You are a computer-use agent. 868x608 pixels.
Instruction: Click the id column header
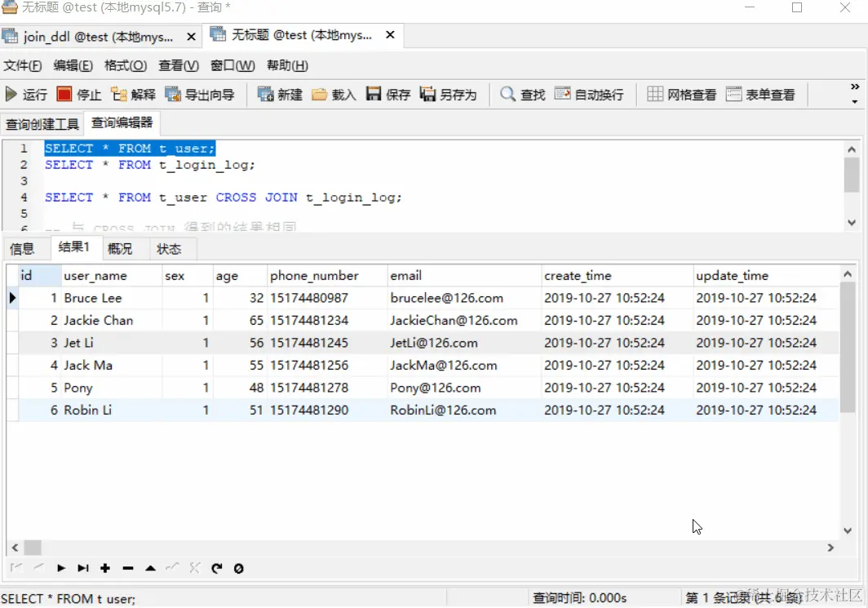[39, 275]
